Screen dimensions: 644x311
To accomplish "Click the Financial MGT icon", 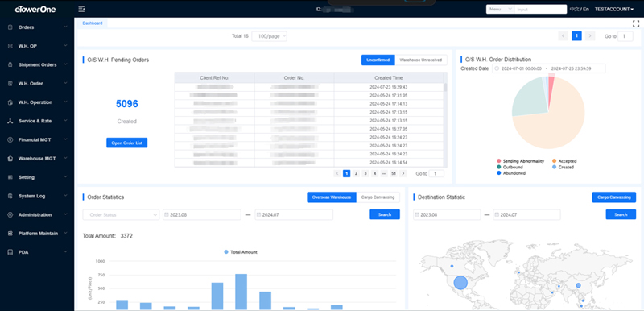I will click(x=10, y=139).
